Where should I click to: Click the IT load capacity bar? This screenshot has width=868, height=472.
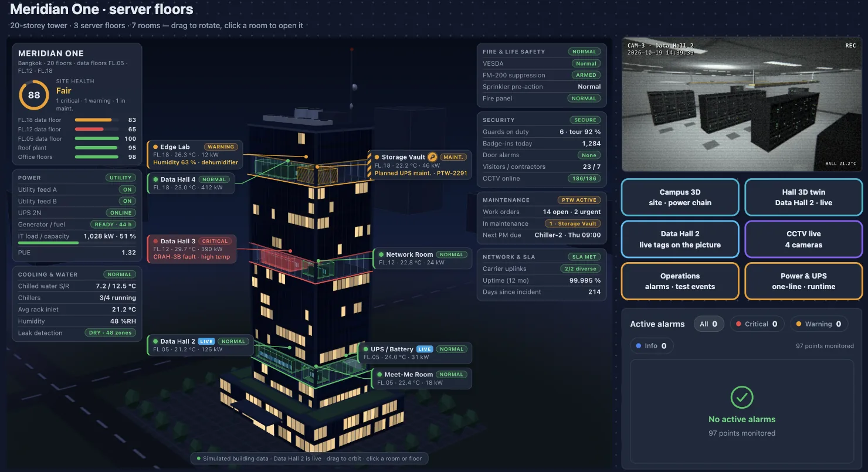pyautogui.click(x=77, y=243)
